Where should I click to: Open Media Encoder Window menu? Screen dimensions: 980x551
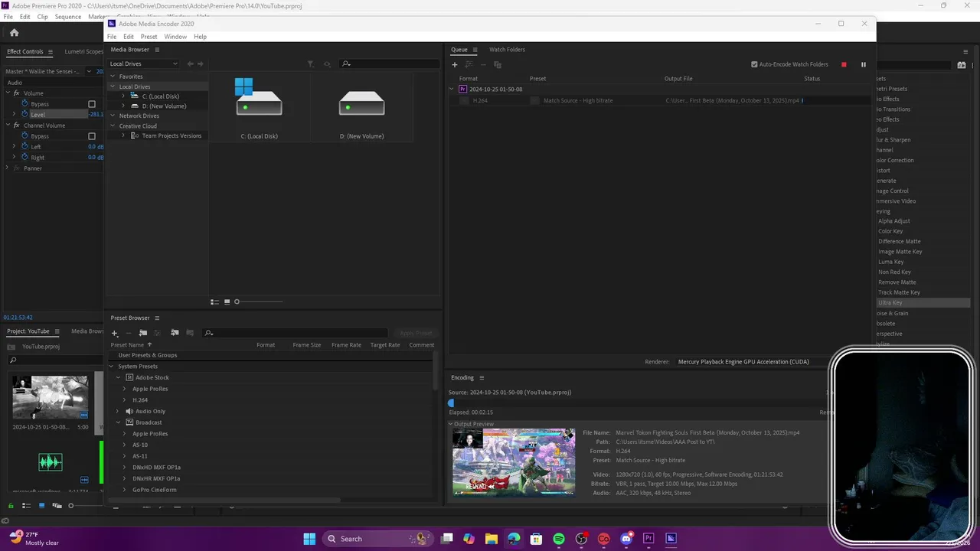[175, 37]
